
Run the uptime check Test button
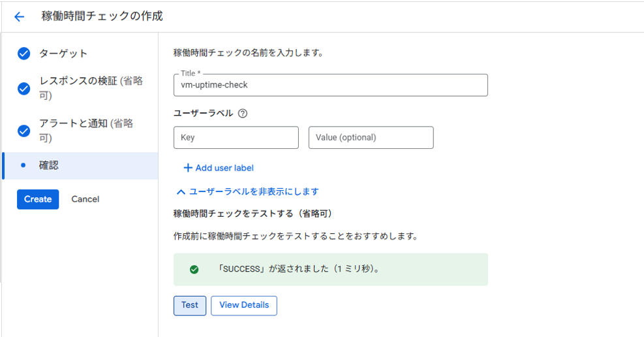point(190,306)
